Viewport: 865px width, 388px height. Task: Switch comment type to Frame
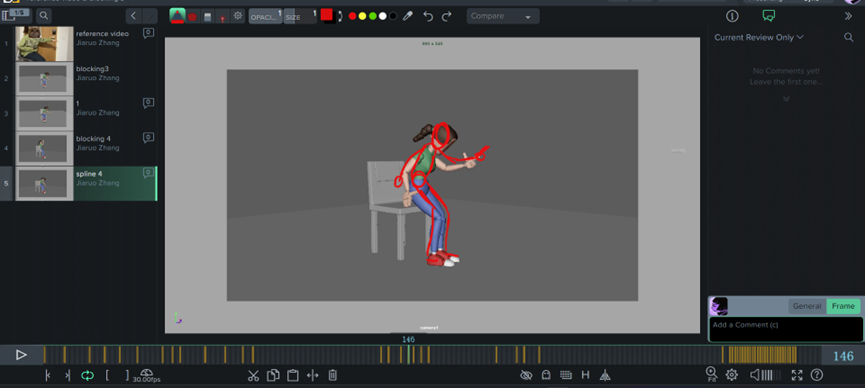point(843,306)
